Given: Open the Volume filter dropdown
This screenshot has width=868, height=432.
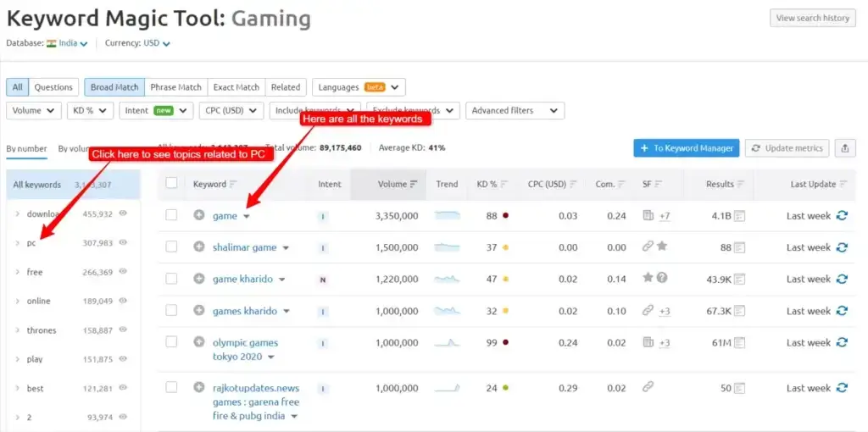Looking at the screenshot, I should 34,111.
